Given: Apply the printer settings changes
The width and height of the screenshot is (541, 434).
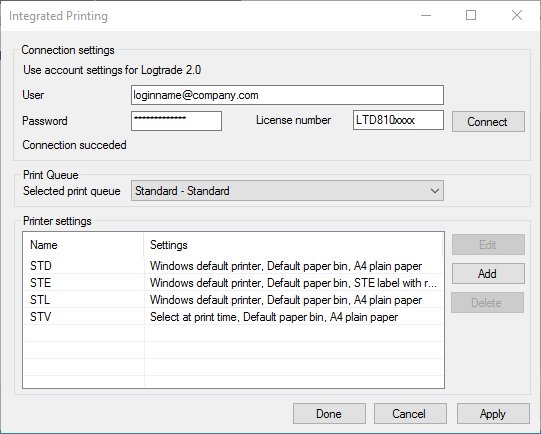Looking at the screenshot, I should click(x=493, y=414).
